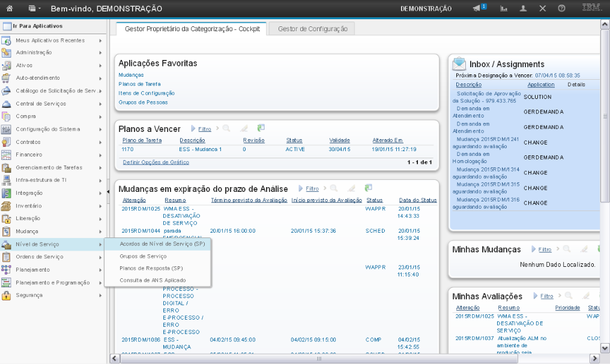Click the Segurança padlock icon
Viewport: 610px width, 364px height.
pos(6,295)
